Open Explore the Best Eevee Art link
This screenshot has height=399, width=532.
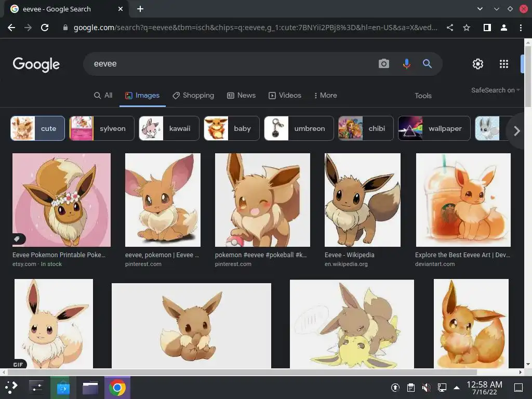click(462, 255)
